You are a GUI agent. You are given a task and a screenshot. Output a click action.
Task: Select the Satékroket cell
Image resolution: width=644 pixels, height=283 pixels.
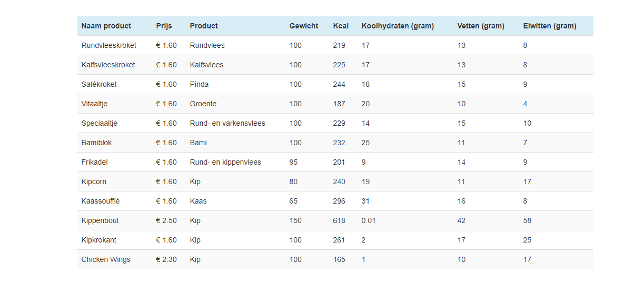[x=99, y=84]
